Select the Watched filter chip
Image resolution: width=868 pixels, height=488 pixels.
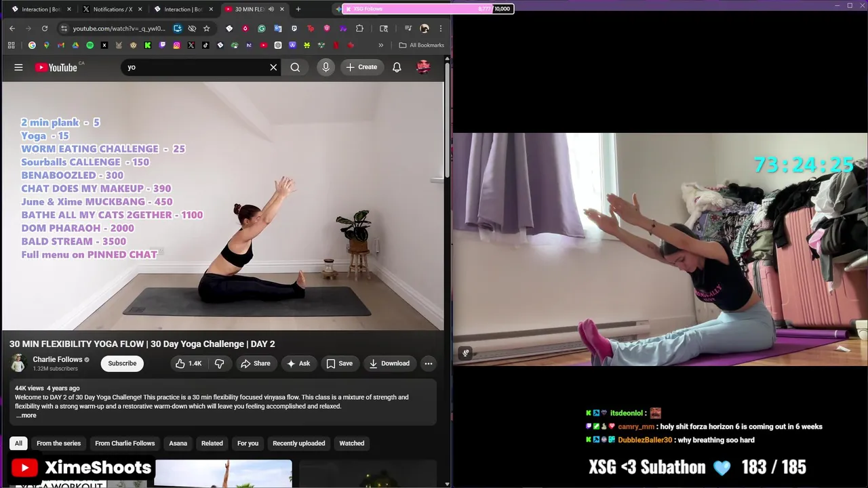click(352, 443)
